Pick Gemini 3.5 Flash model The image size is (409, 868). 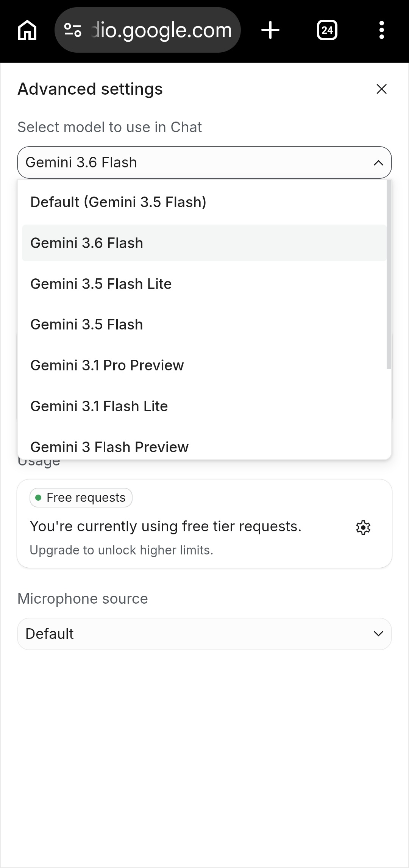tap(204, 325)
